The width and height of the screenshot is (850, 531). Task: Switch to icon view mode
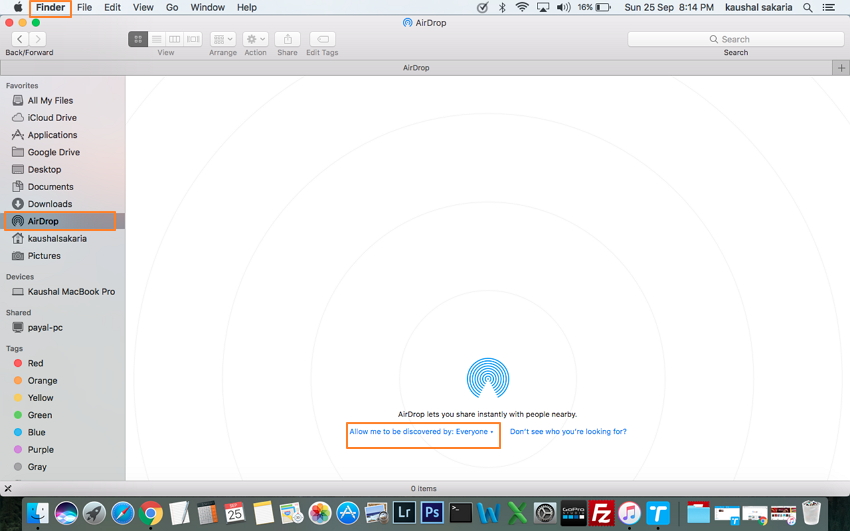(138, 39)
